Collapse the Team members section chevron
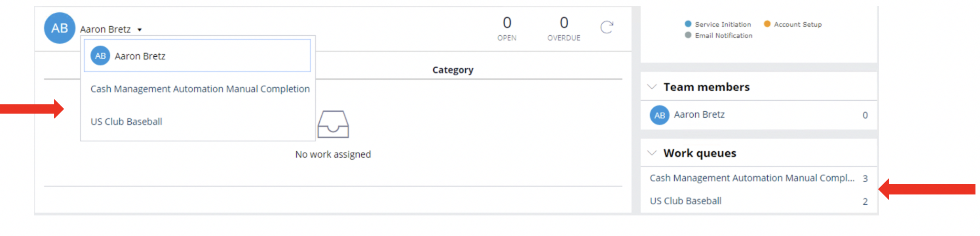Viewport: 980px width, 236px height. (x=652, y=87)
